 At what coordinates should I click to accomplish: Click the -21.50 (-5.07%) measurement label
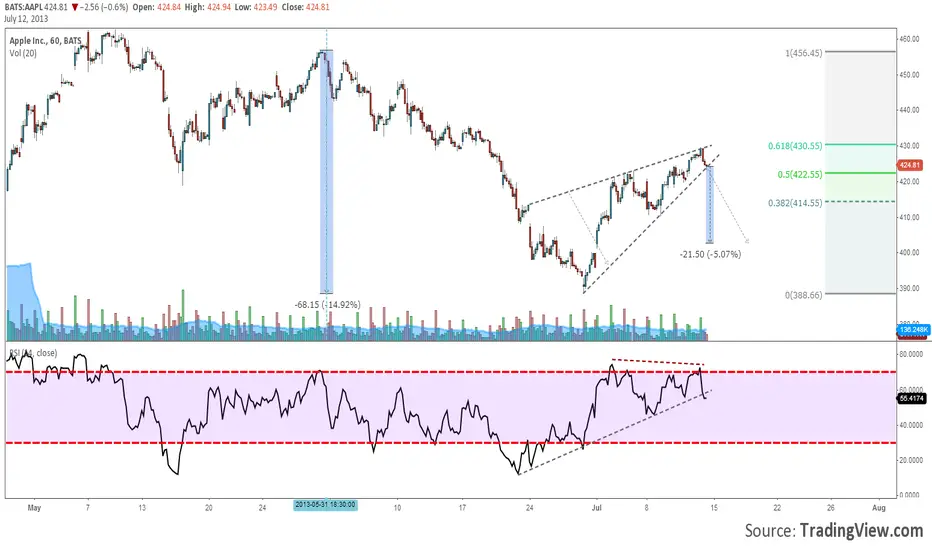pyautogui.click(x=710, y=254)
